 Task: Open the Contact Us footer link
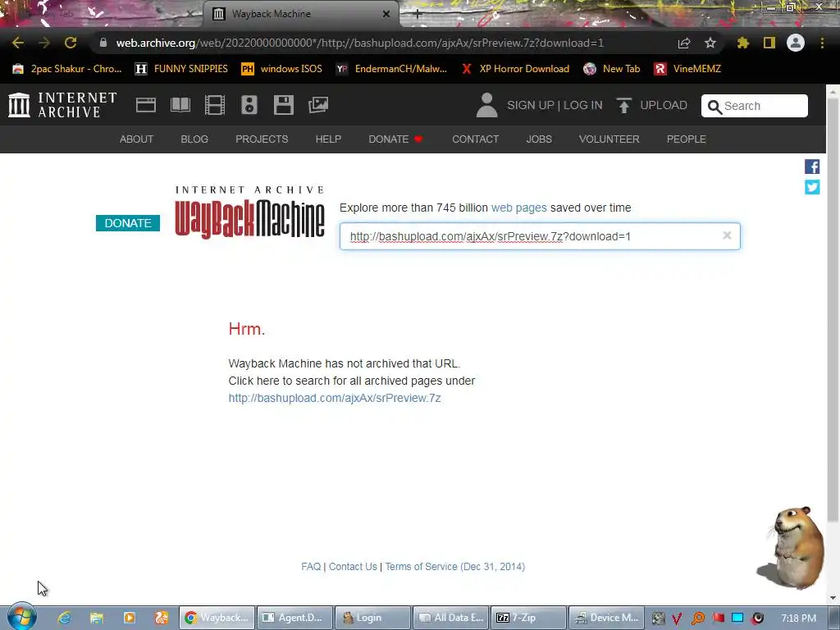point(353,567)
